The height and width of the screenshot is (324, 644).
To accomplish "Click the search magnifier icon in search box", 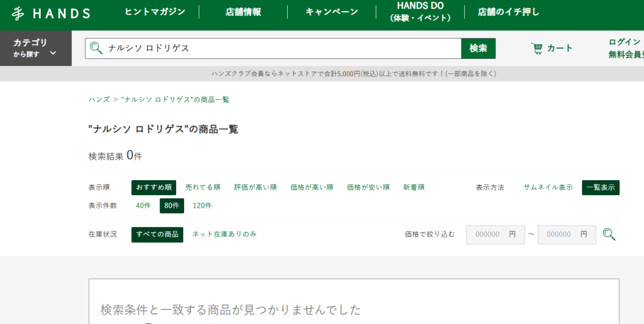I will pyautogui.click(x=96, y=48).
